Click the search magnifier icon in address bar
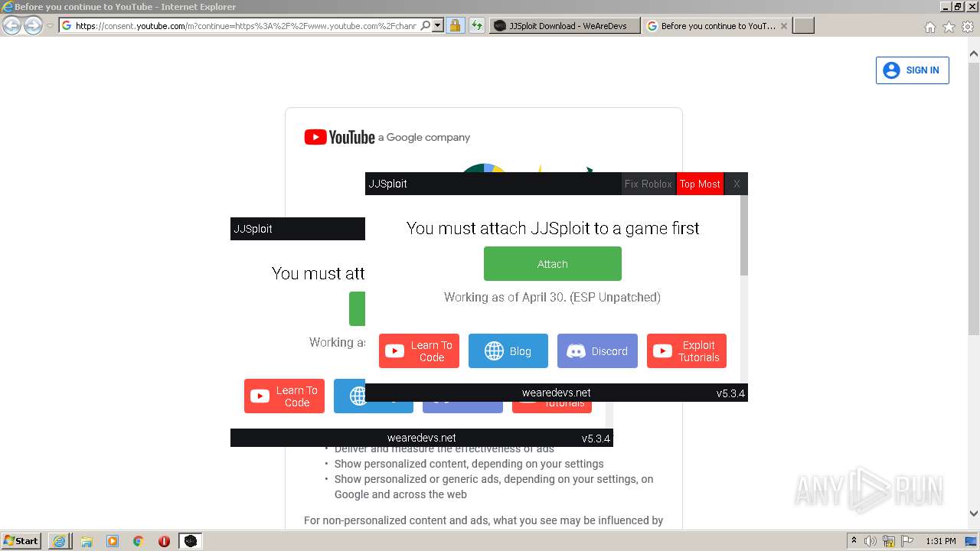 [426, 26]
